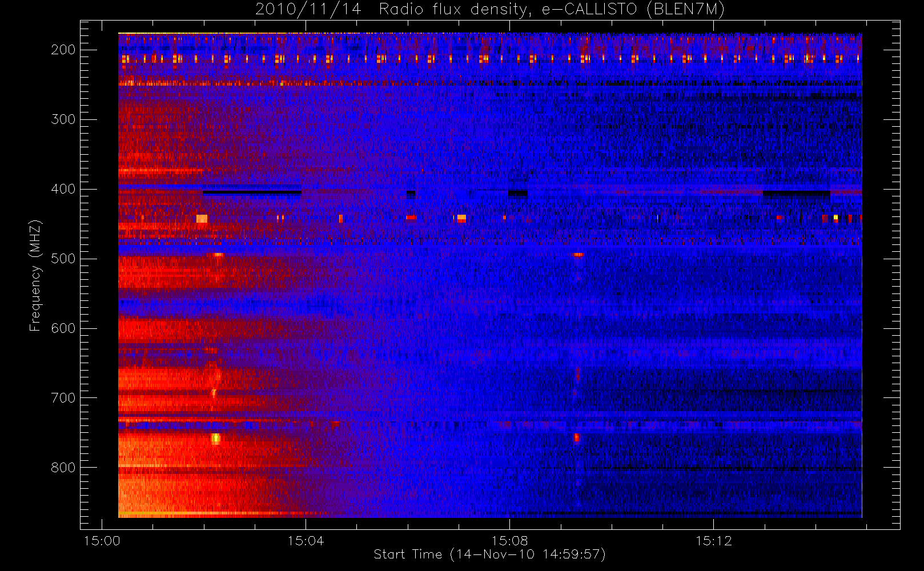Viewport: 924px width, 571px height.
Task: Click the bright yellow burst near 760 MHz
Action: pyautogui.click(x=215, y=439)
